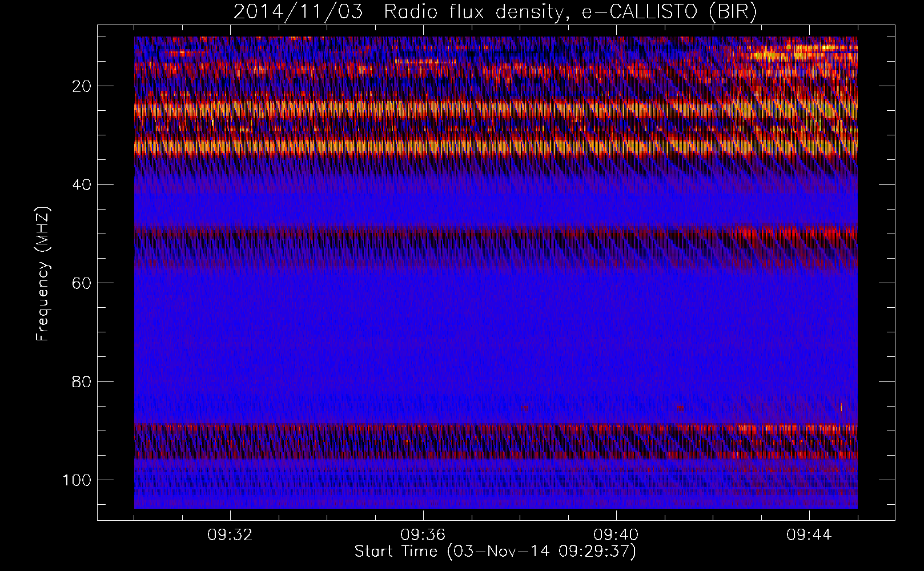
Task: Click the 80 MHz frequency tick label
Action: coord(82,381)
